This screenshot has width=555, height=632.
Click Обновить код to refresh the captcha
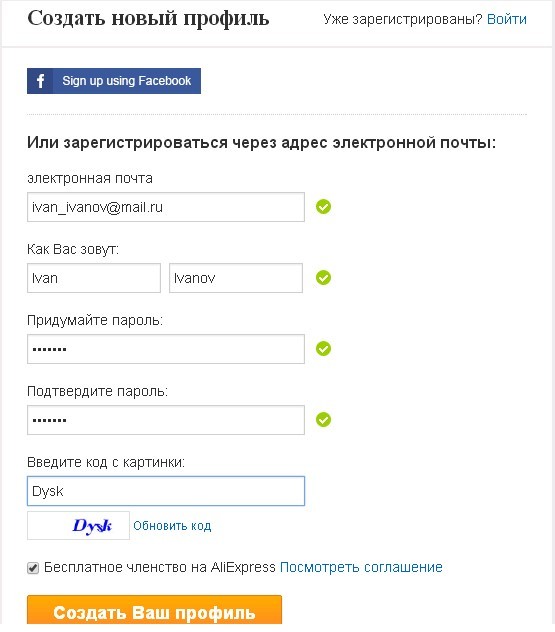[172, 526]
